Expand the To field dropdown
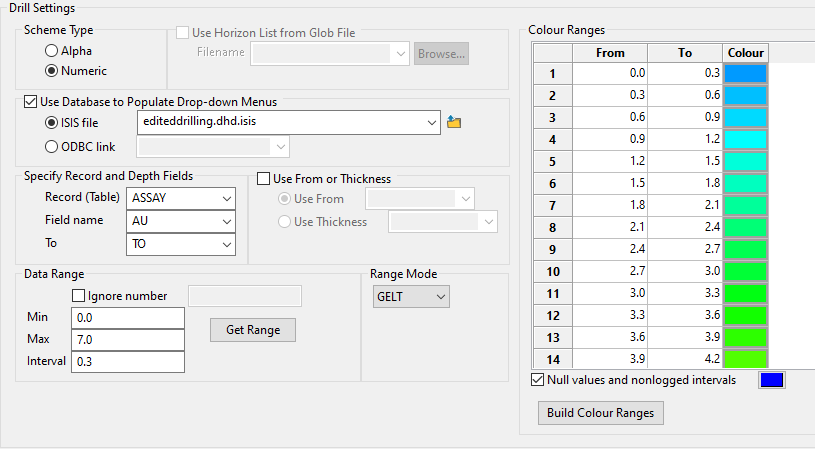Image resolution: width=815 pixels, height=449 pixels. [227, 243]
